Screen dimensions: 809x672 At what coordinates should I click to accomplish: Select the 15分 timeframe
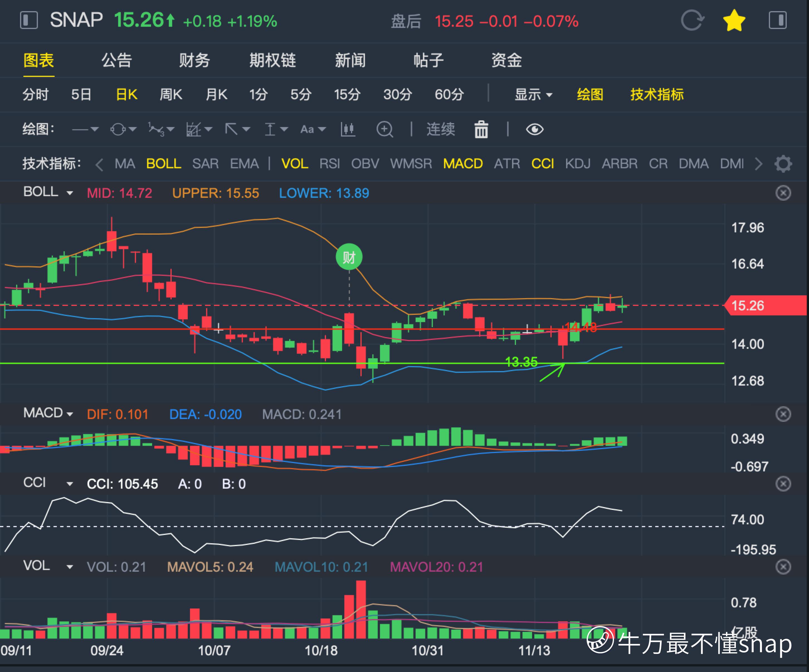tap(347, 94)
